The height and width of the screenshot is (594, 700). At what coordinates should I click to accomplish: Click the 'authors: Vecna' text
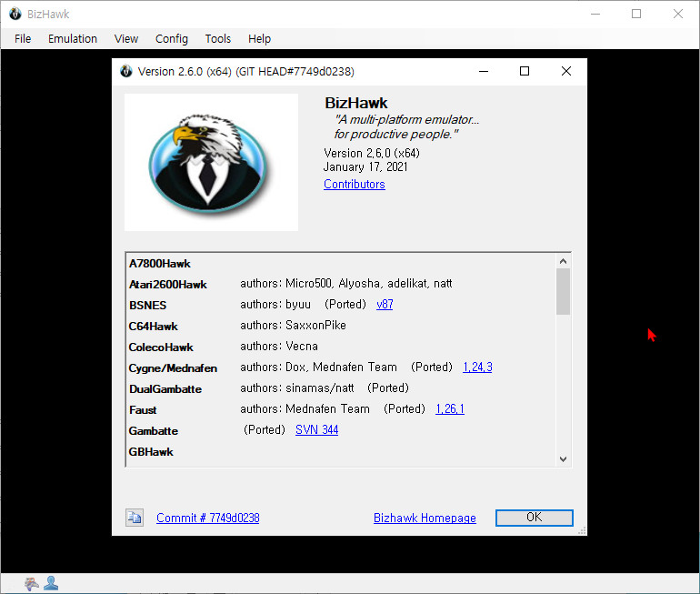[279, 347]
